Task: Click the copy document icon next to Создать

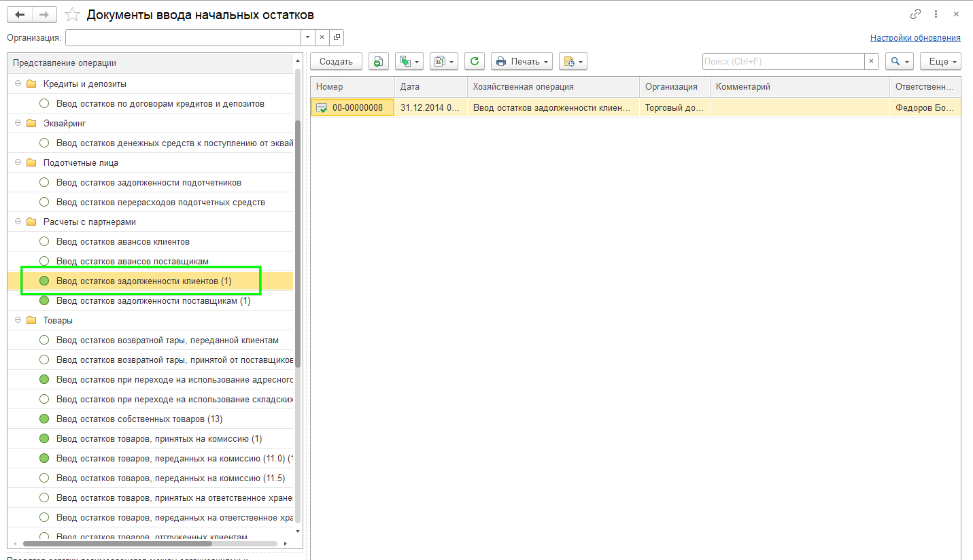Action: click(x=379, y=61)
